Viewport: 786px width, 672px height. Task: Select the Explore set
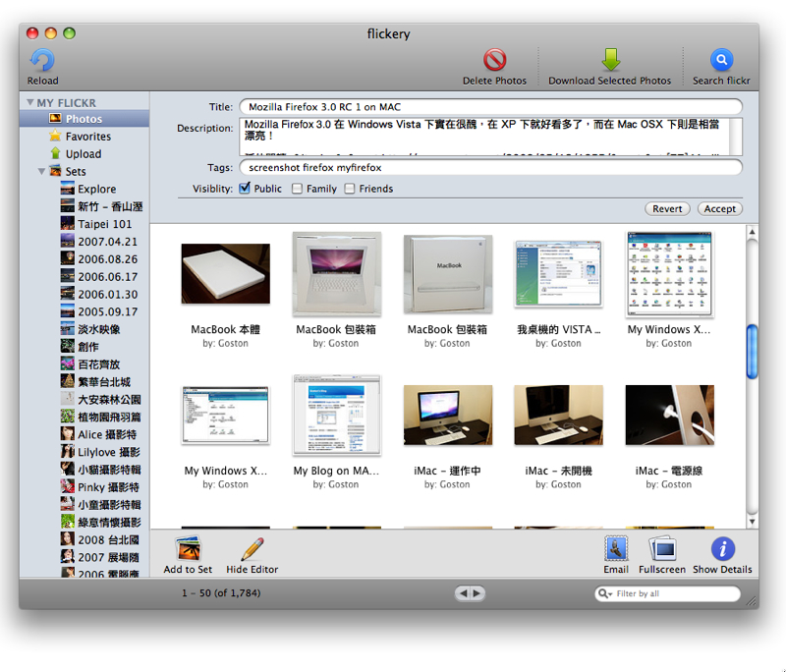coord(84,189)
